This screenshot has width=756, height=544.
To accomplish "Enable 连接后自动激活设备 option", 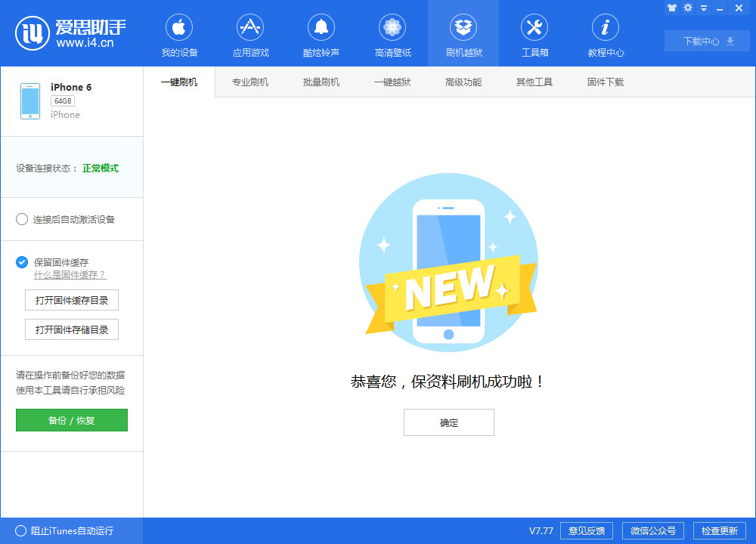I will click(22, 219).
